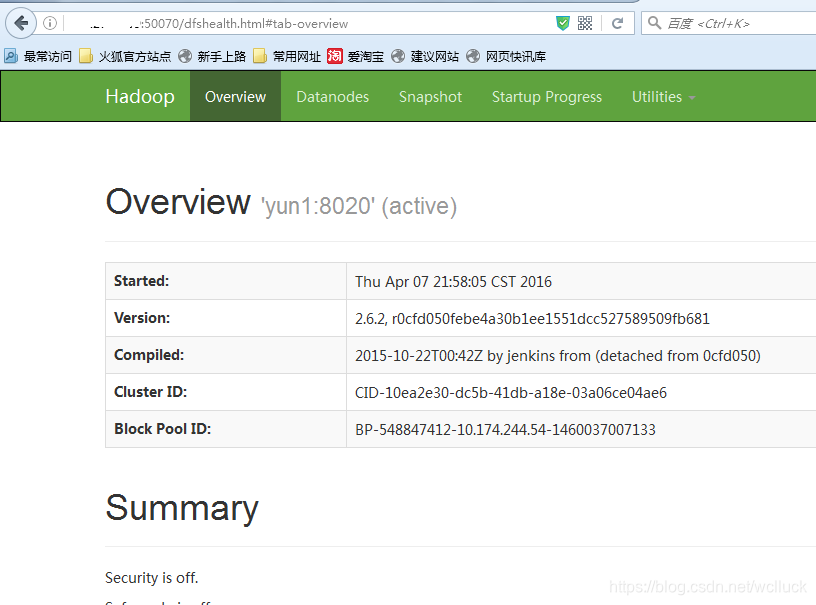Click the 'Cluster ID:' row label
This screenshot has height=605, width=816.
coord(150,392)
